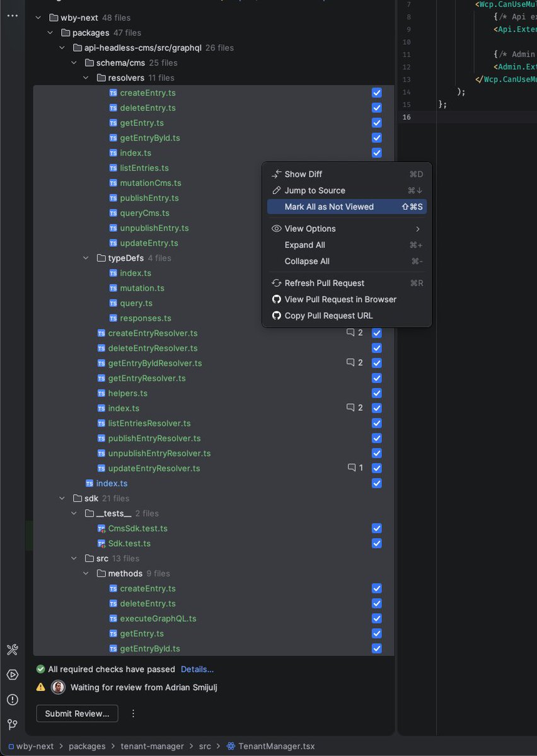Click the src folder label under sdk
This screenshot has width=537, height=756.
point(103,558)
